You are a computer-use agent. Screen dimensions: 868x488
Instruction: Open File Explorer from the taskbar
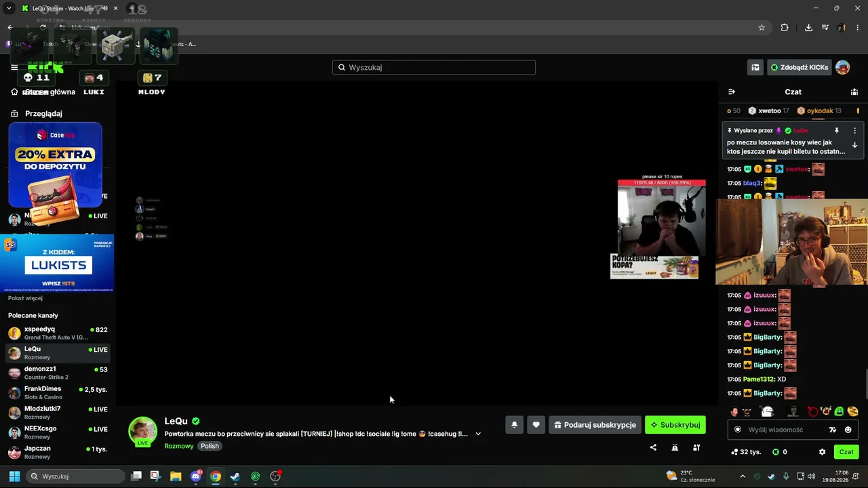[x=176, y=476]
